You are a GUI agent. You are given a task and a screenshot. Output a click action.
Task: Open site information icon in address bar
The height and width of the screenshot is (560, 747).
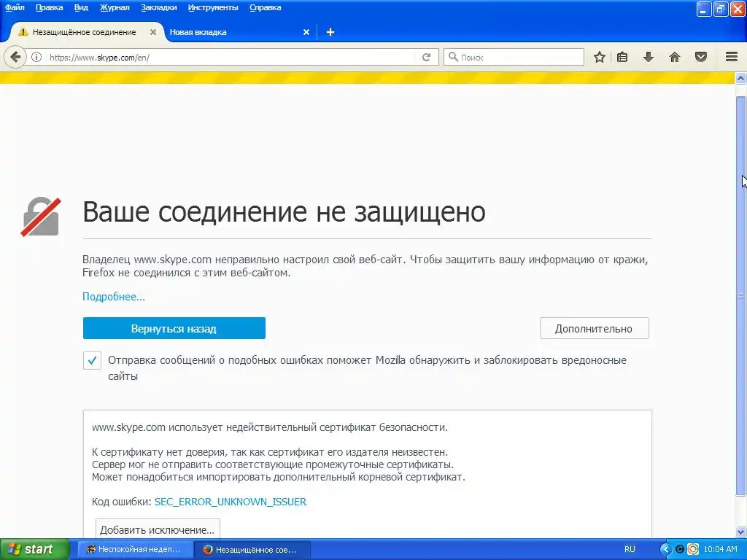36,58
